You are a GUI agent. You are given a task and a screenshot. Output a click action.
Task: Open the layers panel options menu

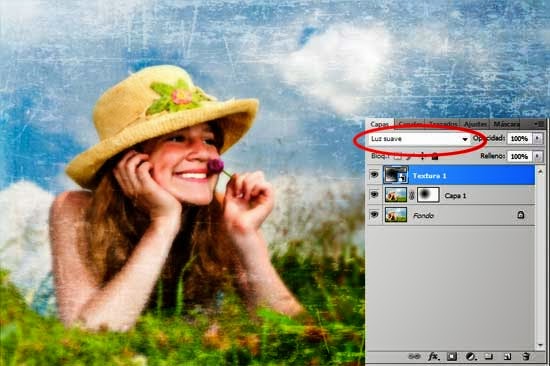click(539, 124)
